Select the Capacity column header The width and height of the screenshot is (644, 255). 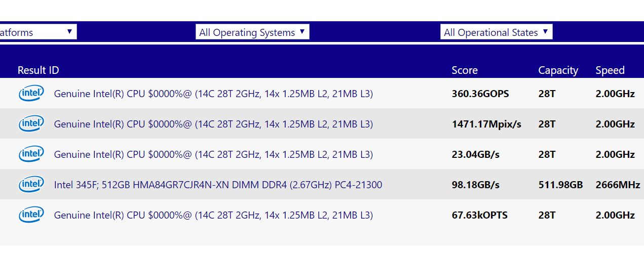tap(558, 70)
